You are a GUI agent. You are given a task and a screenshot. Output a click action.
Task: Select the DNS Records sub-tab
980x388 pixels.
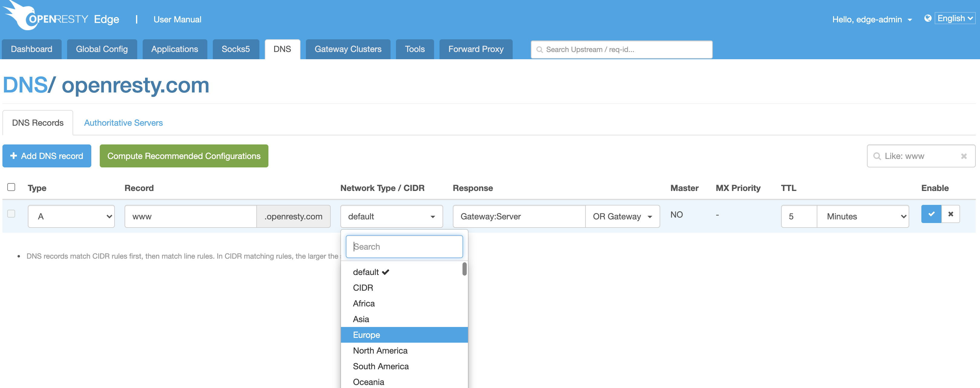pyautogui.click(x=38, y=123)
